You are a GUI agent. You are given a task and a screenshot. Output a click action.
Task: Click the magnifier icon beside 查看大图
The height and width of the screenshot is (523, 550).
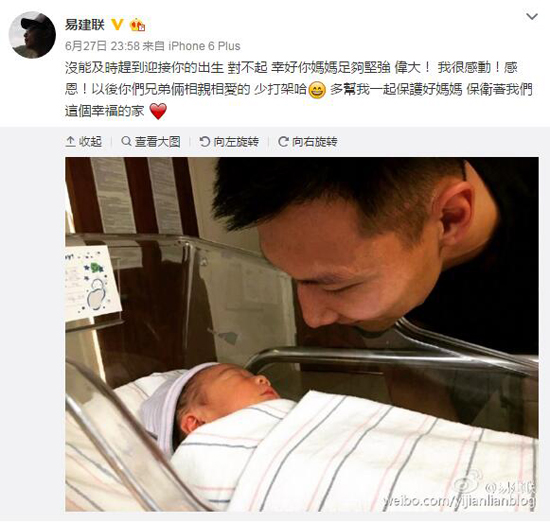[x=126, y=141]
